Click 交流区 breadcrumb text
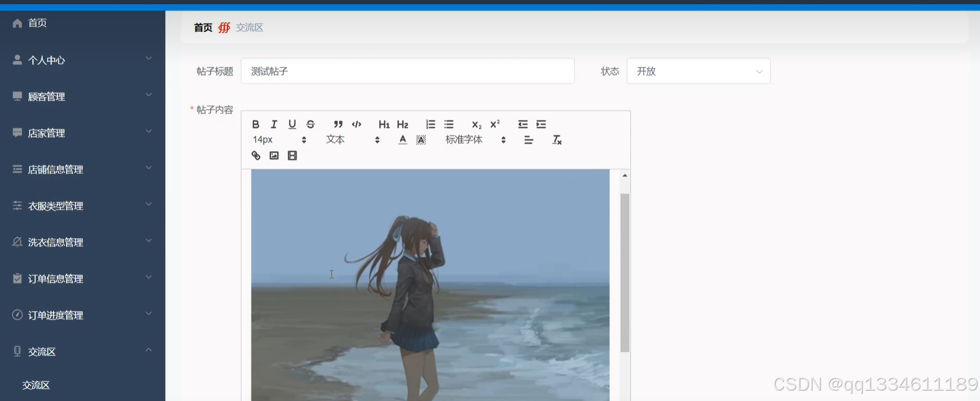This screenshot has width=980, height=401. [x=249, y=28]
